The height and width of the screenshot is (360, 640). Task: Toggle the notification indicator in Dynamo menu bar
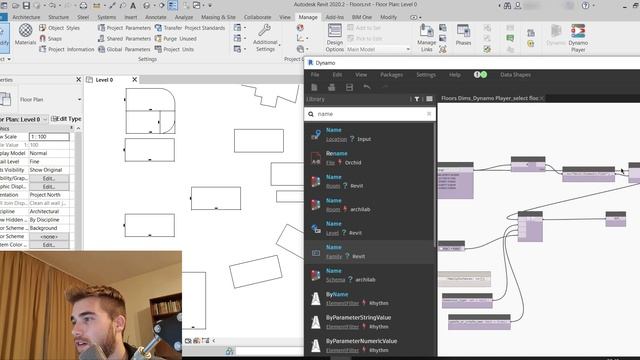(x=480, y=74)
